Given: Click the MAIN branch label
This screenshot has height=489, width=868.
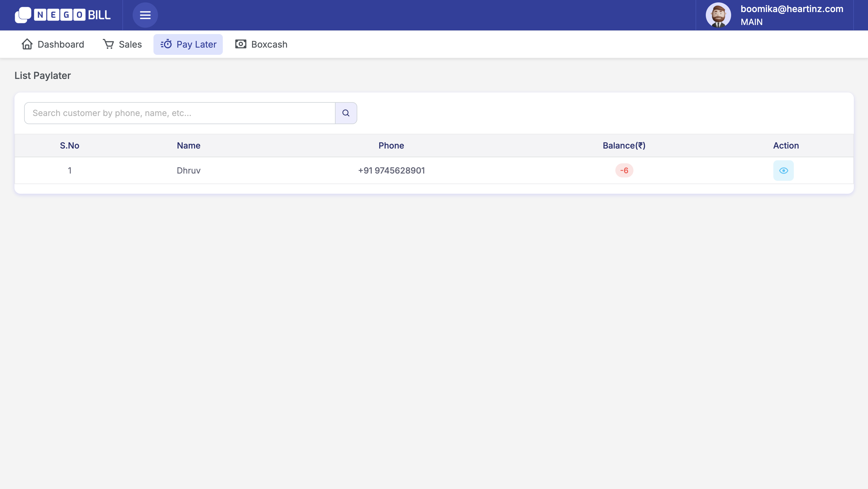Looking at the screenshot, I should [751, 22].
